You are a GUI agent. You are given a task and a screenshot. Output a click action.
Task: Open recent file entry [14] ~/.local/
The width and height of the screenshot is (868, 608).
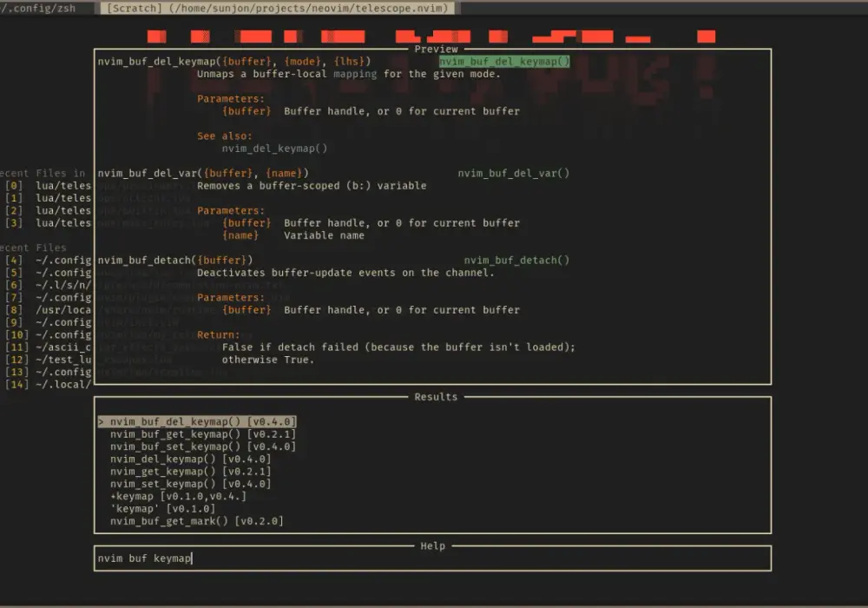coord(48,384)
